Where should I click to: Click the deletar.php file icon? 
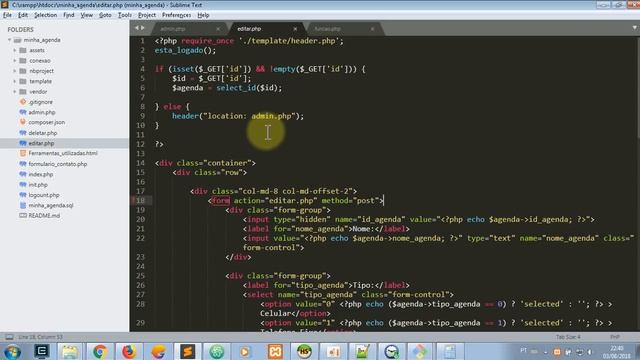tap(23, 133)
